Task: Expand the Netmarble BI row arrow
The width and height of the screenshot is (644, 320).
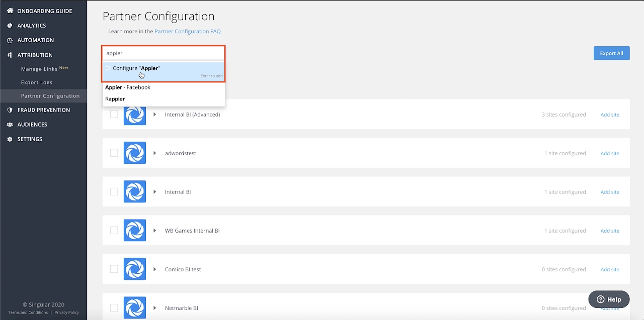Action: click(x=155, y=308)
